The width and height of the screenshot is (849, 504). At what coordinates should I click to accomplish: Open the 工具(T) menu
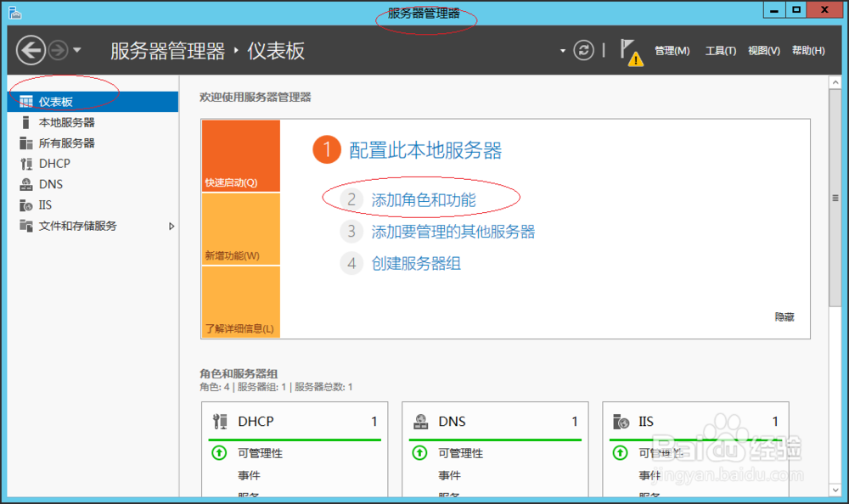pyautogui.click(x=720, y=51)
